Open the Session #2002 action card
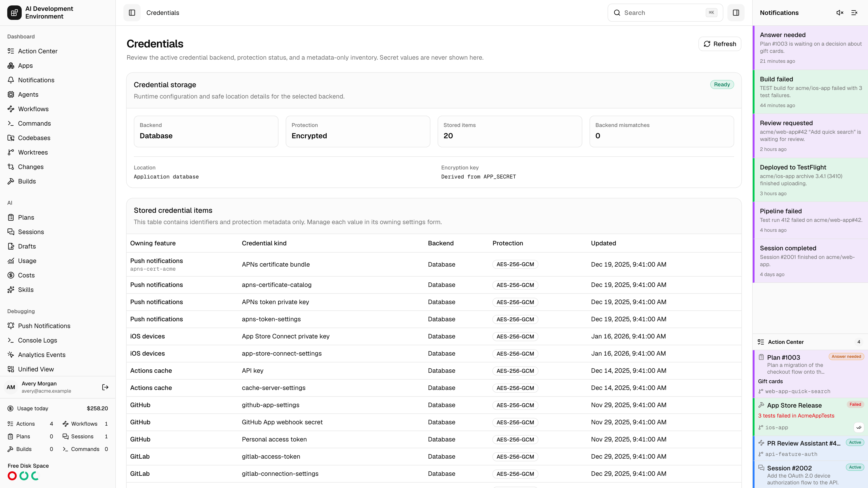 (x=810, y=474)
